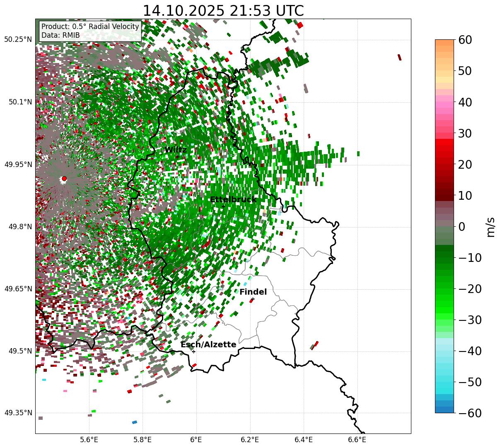This screenshot has height=448, width=500.
Task: Click the Product: 0.5° Radial Velocity label
Action: pyautogui.click(x=90, y=27)
